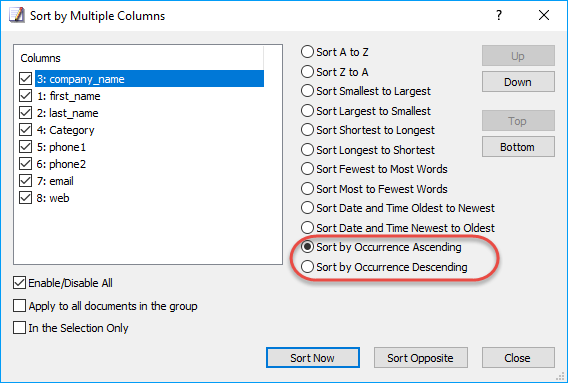This screenshot has width=568, height=383.
Task: Uncheck the 7: email column checkbox
Action: pos(25,181)
